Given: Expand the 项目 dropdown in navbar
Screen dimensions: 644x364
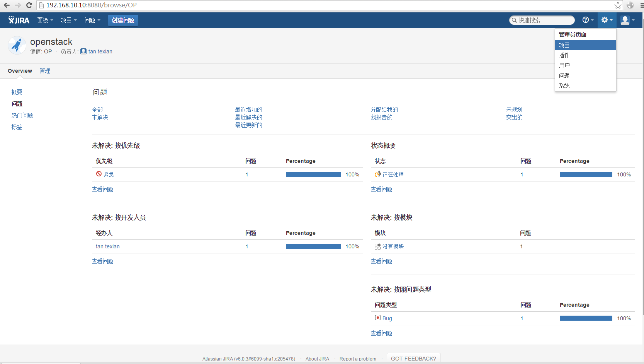Looking at the screenshot, I should [69, 20].
